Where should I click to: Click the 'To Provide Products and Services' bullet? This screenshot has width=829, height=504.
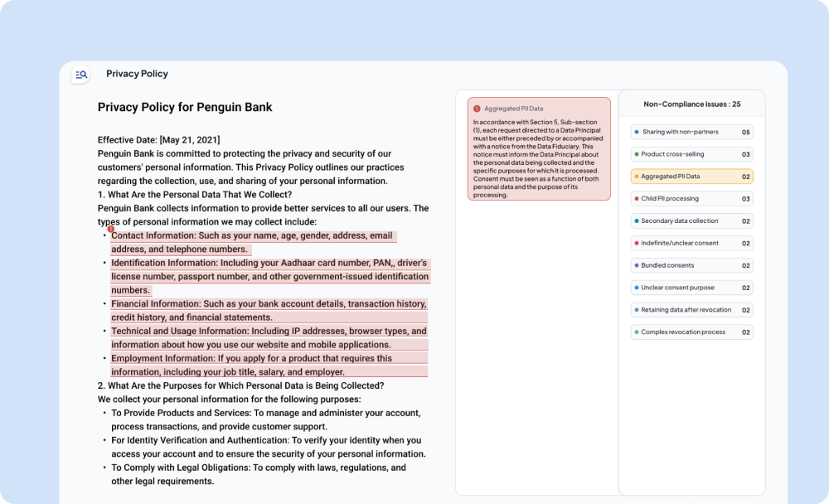265,420
